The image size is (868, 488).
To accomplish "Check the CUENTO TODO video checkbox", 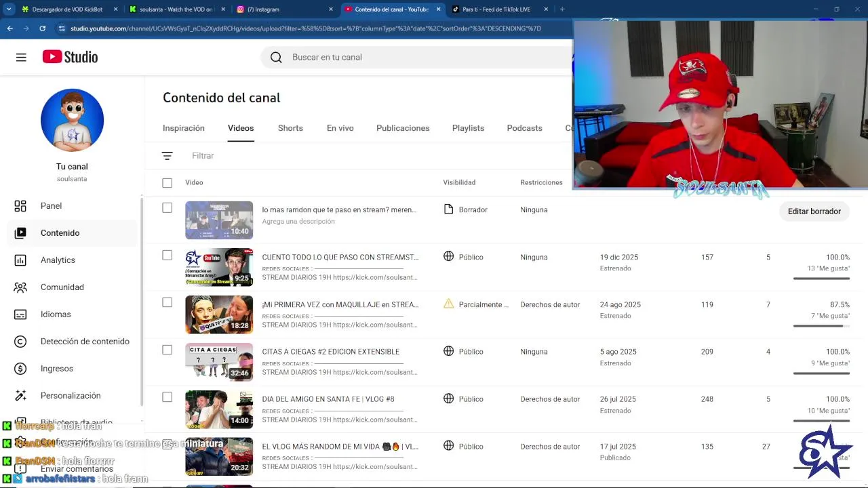I will [x=167, y=256].
